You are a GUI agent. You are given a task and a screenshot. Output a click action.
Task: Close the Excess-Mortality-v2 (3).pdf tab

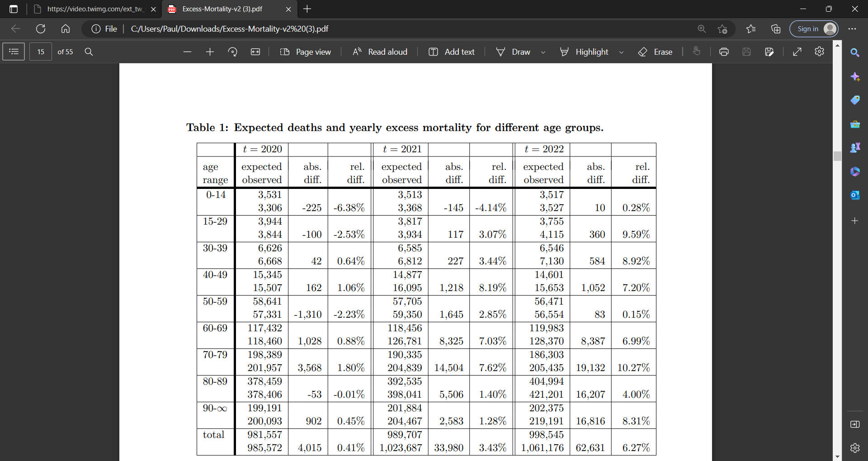[x=288, y=9]
